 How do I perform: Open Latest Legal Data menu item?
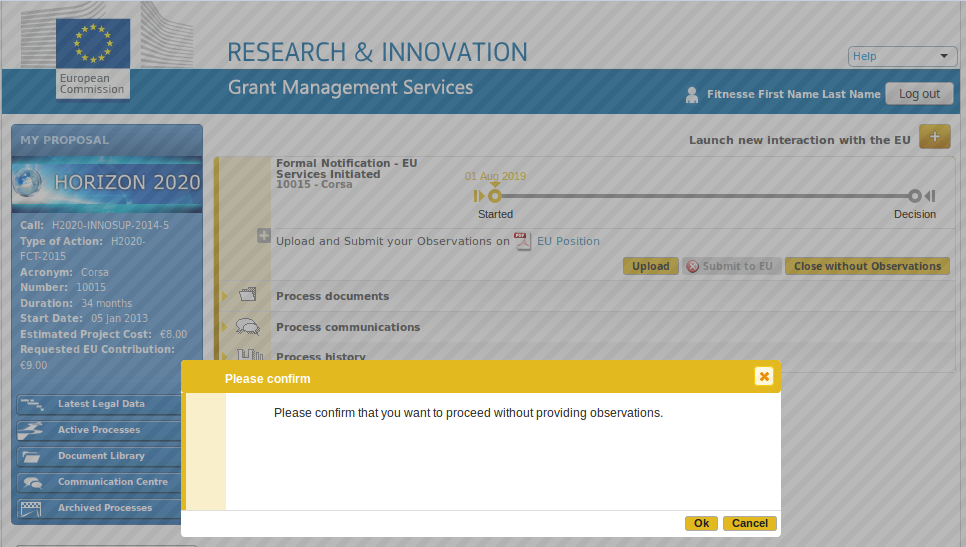pos(101,404)
